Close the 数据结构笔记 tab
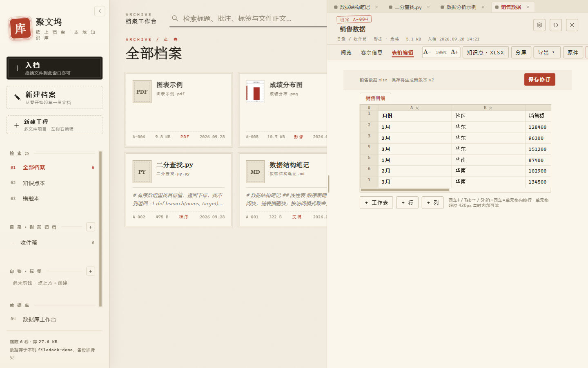This screenshot has height=368, width=588. point(376,7)
